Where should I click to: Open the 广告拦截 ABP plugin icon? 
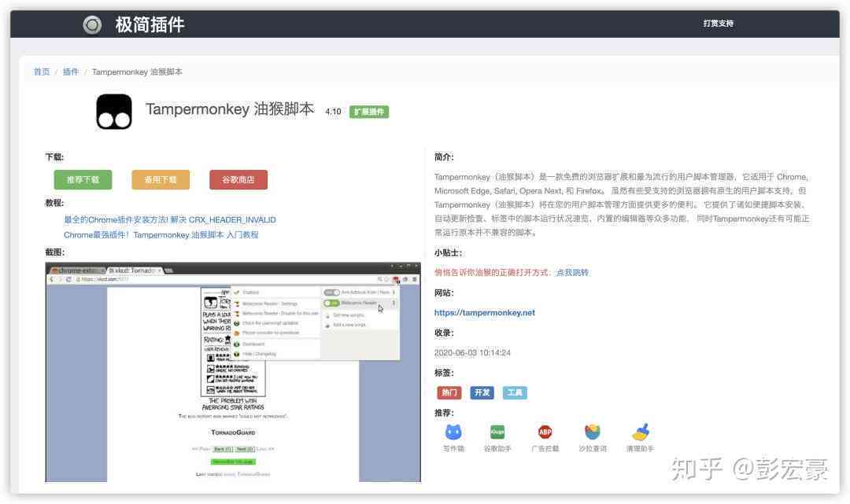click(x=545, y=432)
